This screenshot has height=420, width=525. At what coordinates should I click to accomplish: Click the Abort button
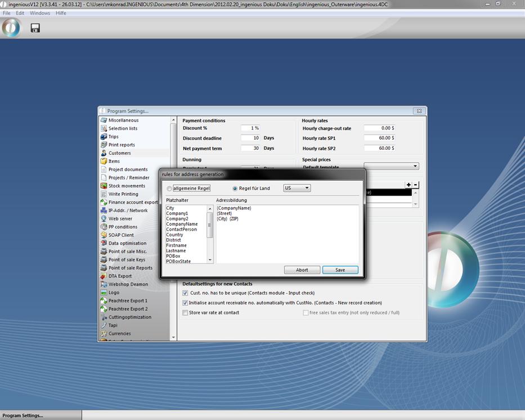(302, 270)
